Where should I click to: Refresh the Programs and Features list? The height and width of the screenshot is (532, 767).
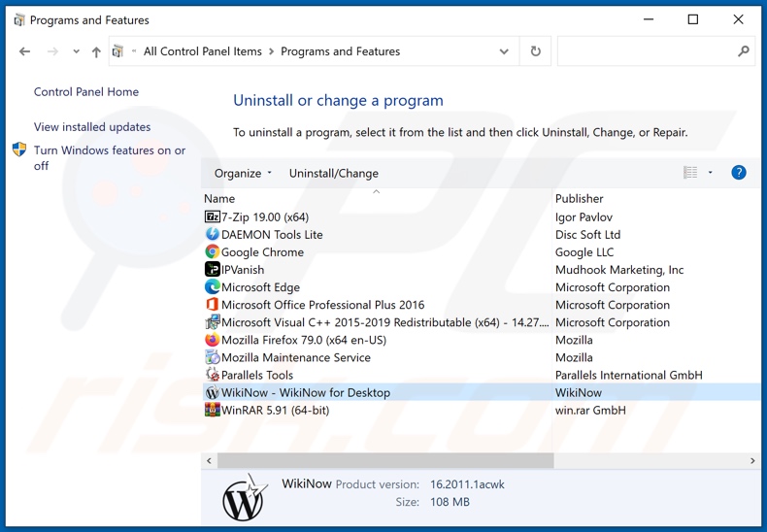pyautogui.click(x=536, y=51)
